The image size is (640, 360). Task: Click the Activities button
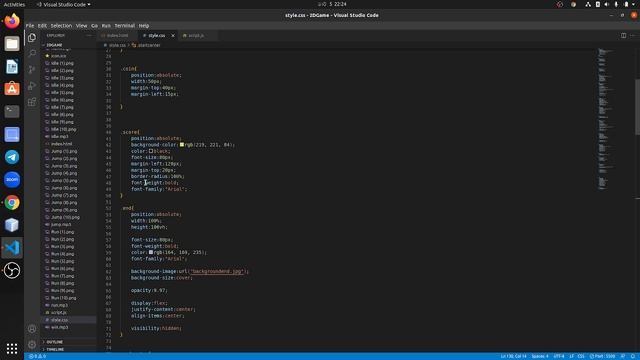coord(14,4)
